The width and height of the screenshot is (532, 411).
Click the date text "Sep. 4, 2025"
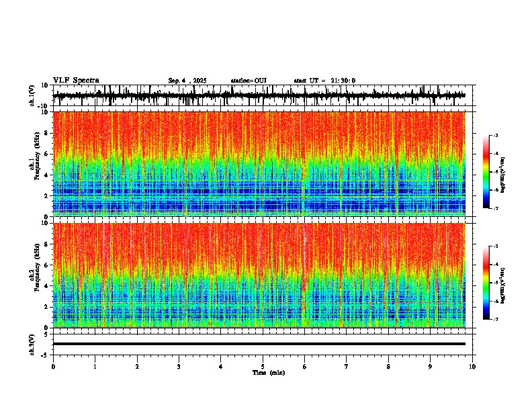point(187,81)
